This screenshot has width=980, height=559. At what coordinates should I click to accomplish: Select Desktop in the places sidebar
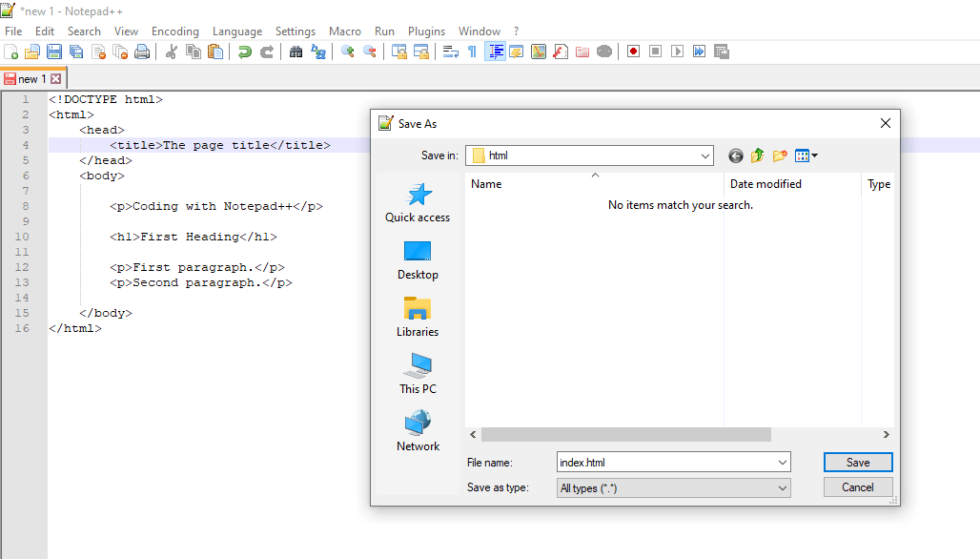(418, 259)
